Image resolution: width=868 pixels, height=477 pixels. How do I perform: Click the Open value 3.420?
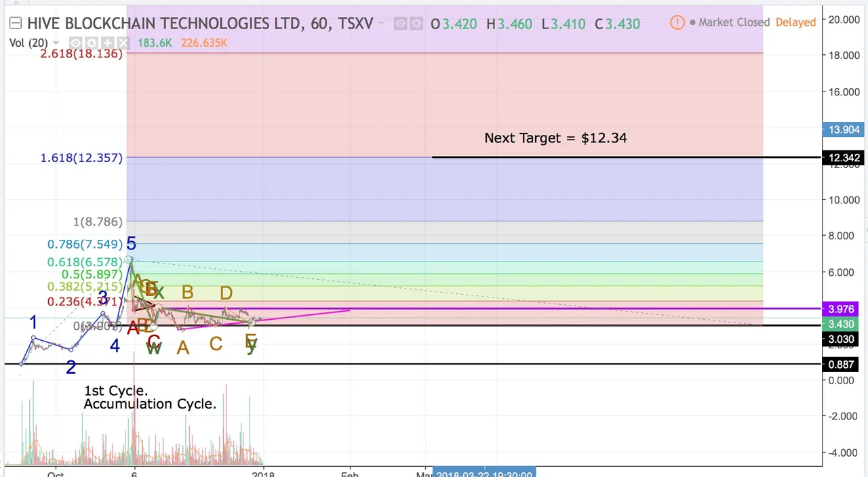[459, 24]
